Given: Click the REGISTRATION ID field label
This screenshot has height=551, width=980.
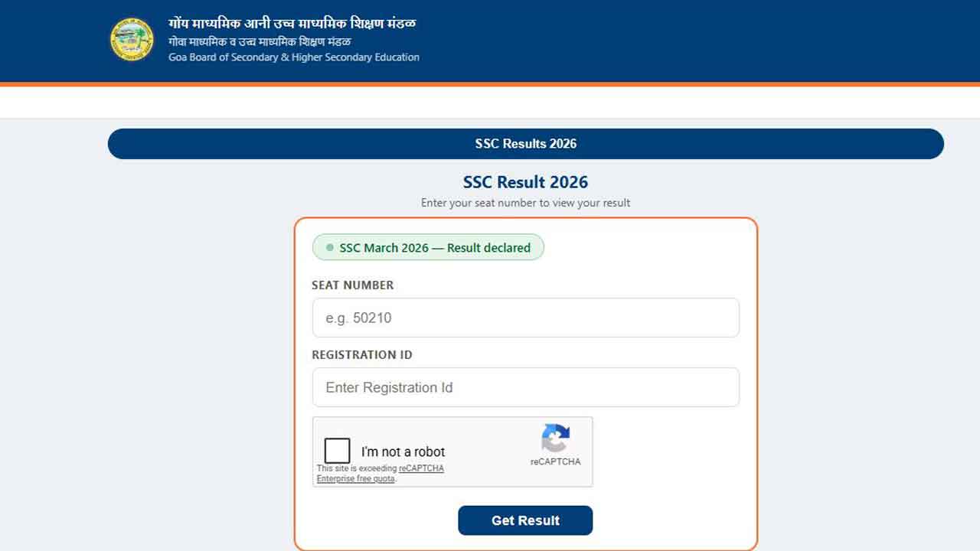Looking at the screenshot, I should click(361, 355).
